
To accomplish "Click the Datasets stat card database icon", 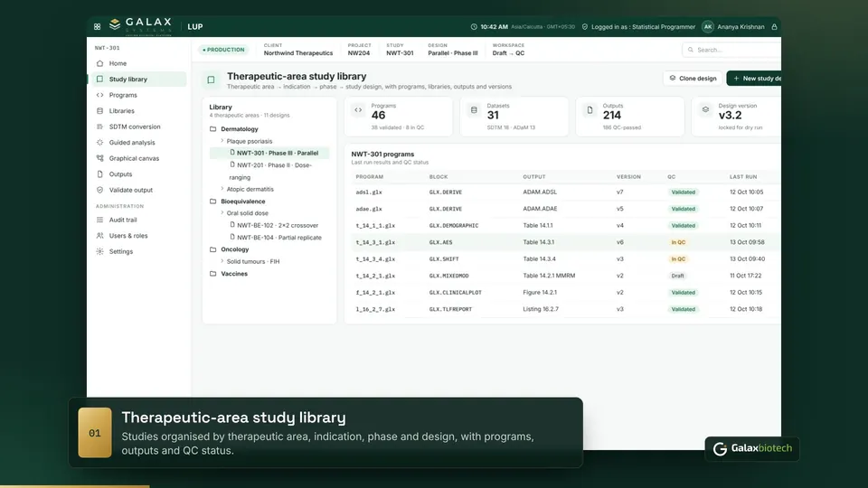I will (x=474, y=110).
